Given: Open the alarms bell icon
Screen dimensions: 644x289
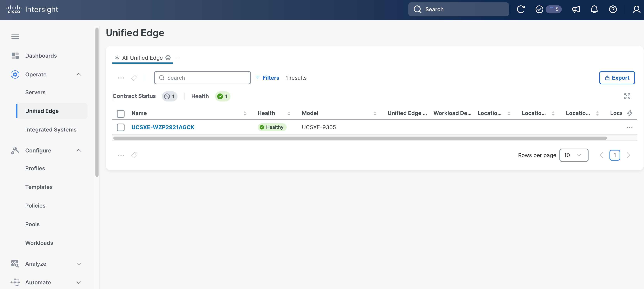Looking at the screenshot, I should coord(594,10).
